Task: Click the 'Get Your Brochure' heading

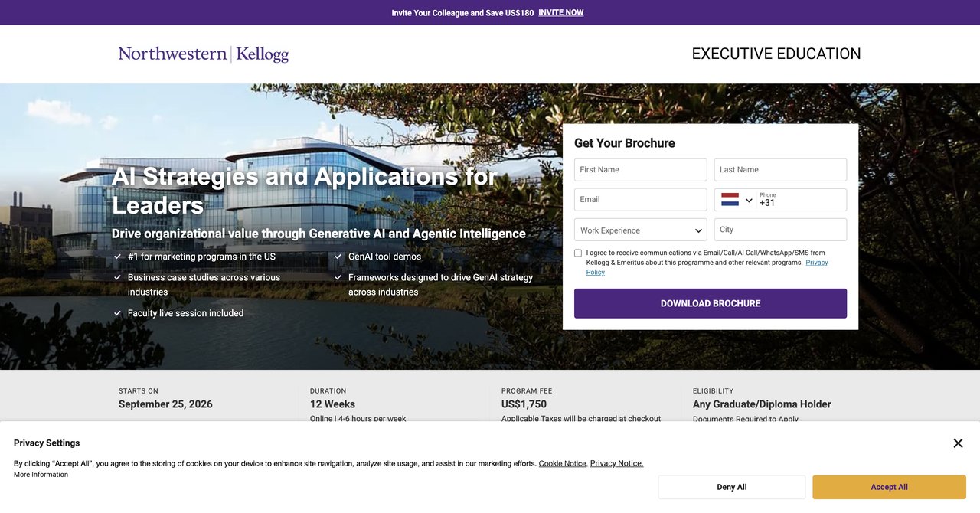Action: coord(625,143)
